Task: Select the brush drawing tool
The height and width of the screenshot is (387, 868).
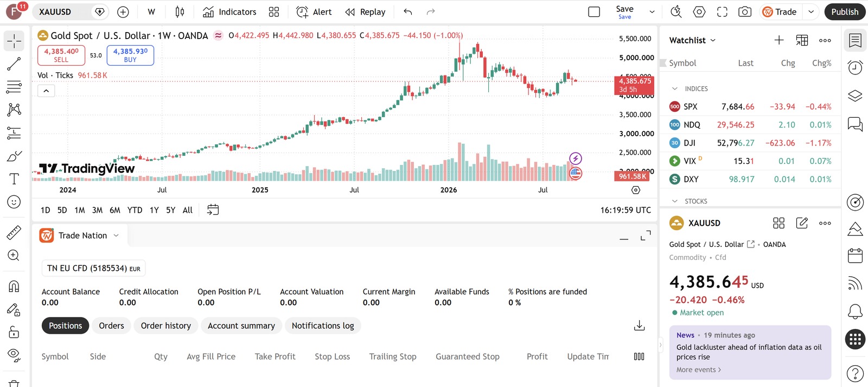Action: tap(14, 156)
